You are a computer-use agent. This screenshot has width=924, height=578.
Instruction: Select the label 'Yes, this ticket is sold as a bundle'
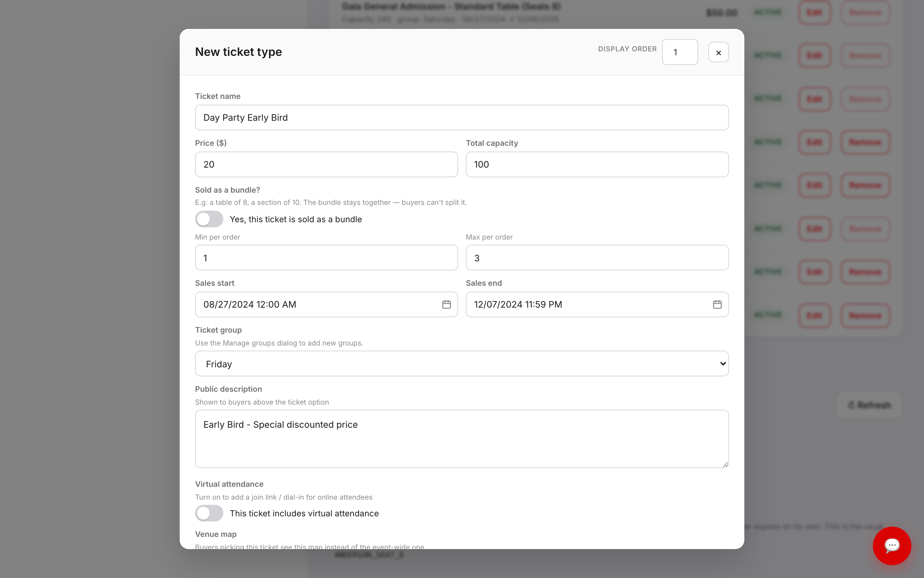click(295, 219)
